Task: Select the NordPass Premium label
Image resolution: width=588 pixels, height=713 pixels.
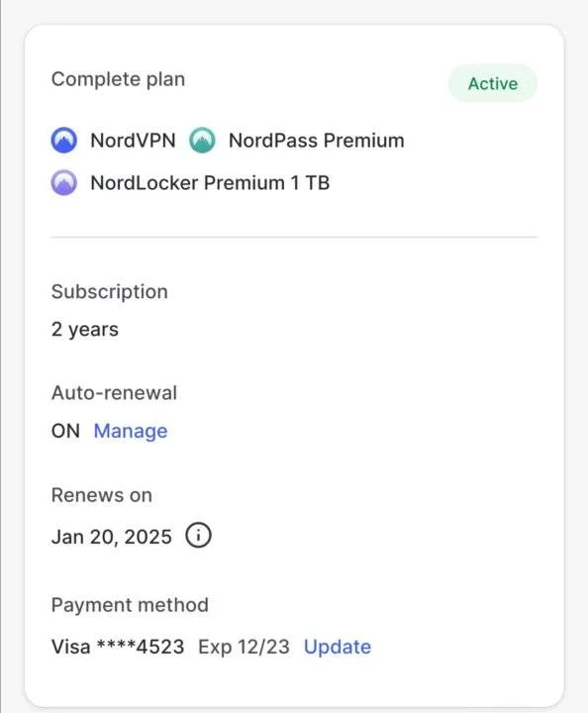Action: [x=316, y=140]
